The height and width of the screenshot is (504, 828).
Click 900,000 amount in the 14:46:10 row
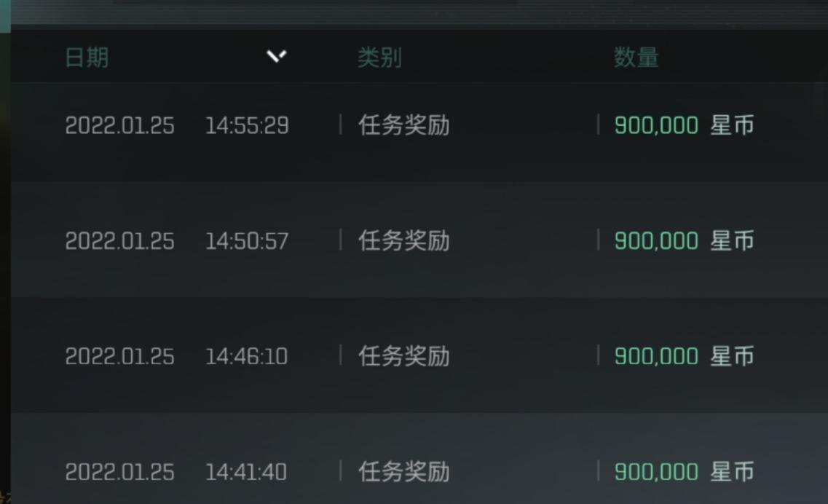[x=656, y=356]
